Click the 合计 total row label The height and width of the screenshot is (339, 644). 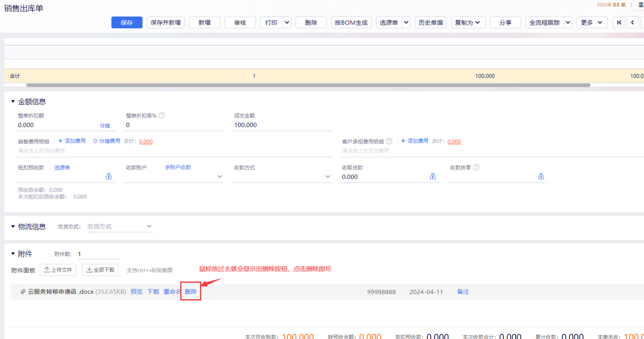pyautogui.click(x=15, y=76)
